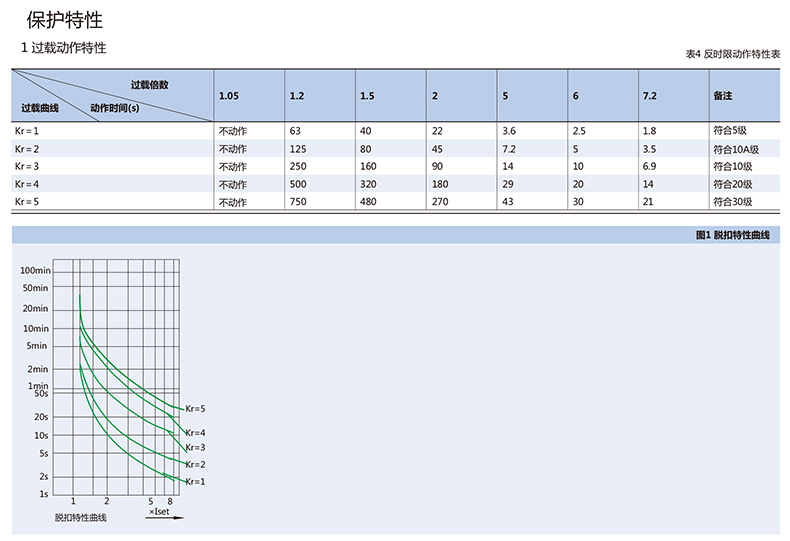
Task: Select the cell with value 320
Action: (x=367, y=184)
